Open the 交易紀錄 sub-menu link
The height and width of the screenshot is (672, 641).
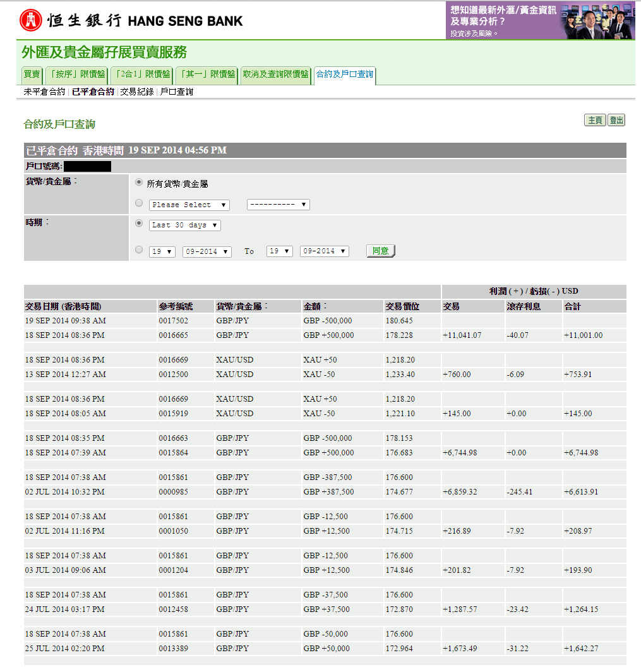click(x=137, y=92)
